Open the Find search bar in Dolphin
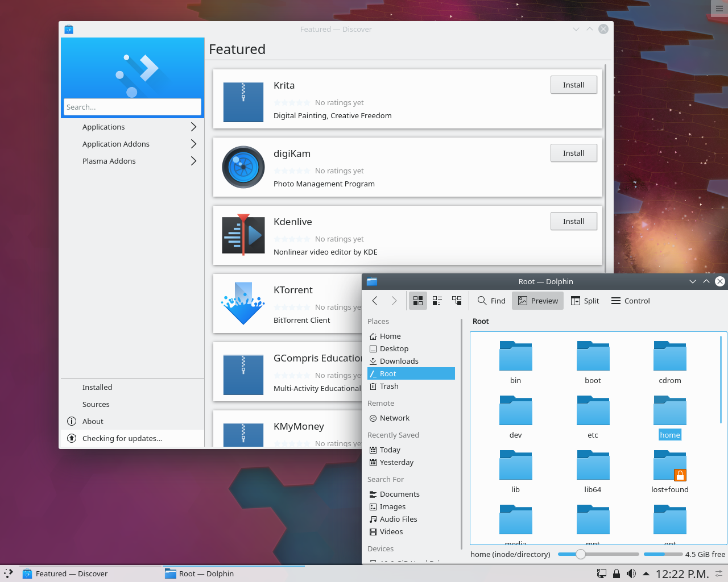The width and height of the screenshot is (728, 582). tap(490, 301)
